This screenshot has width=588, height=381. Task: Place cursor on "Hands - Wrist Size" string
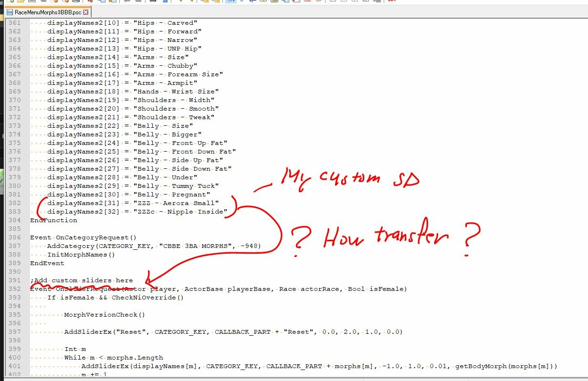(176, 92)
